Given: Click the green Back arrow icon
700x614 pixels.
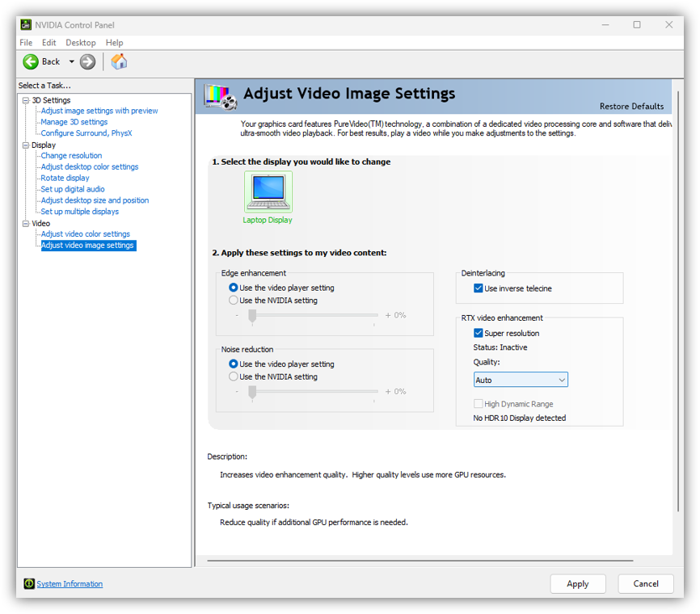Looking at the screenshot, I should pyautogui.click(x=31, y=61).
